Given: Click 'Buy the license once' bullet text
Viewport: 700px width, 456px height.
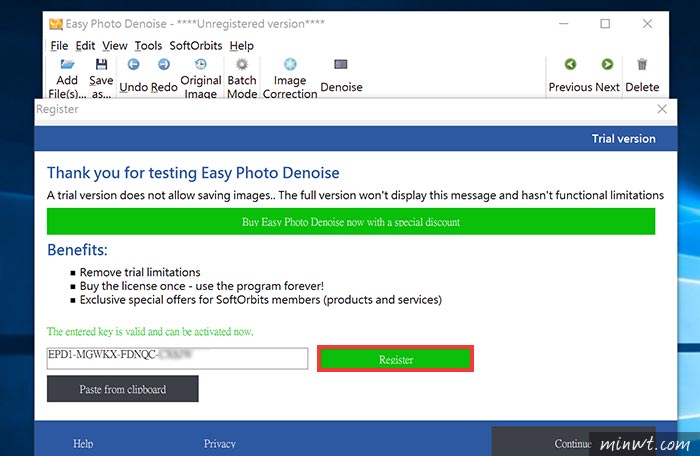Looking at the screenshot, I should 202,286.
